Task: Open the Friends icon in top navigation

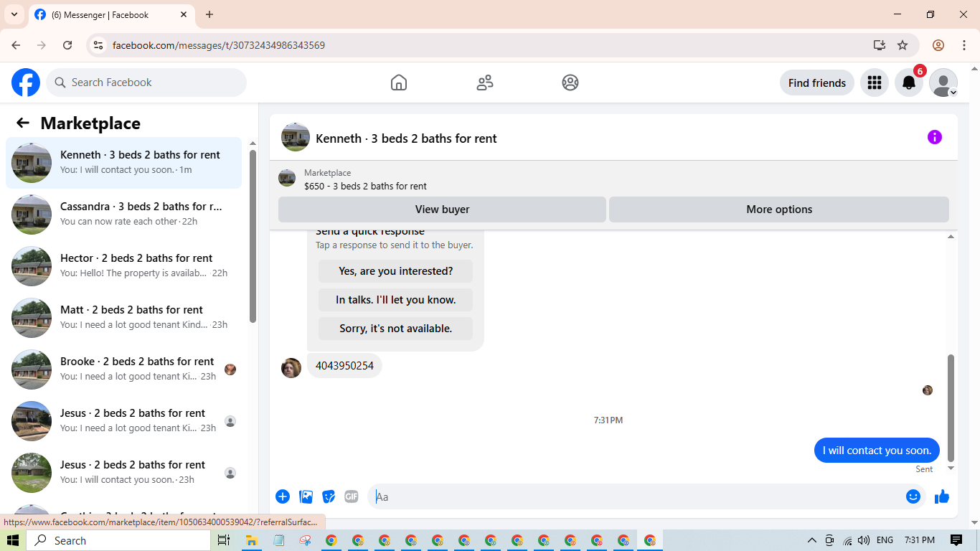Action: 485,83
